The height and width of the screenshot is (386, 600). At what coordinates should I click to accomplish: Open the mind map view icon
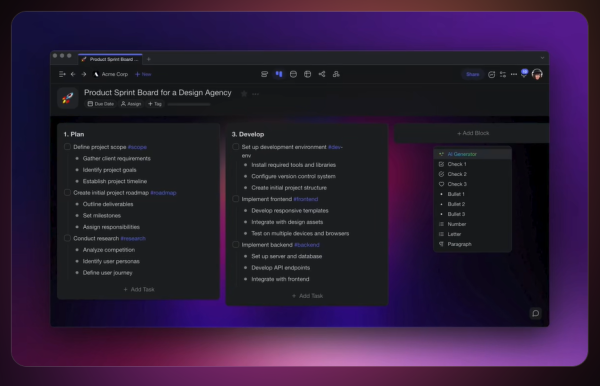coord(322,74)
